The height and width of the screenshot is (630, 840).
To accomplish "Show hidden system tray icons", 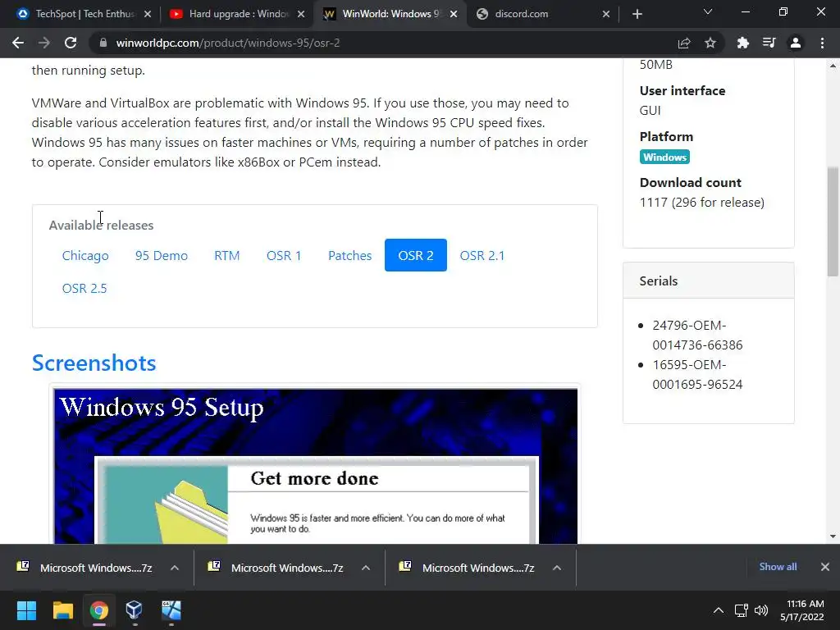I will pos(719,610).
